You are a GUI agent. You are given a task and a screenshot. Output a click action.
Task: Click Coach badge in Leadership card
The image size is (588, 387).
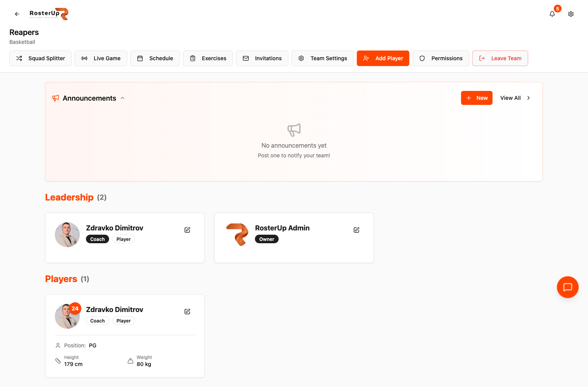(x=98, y=239)
